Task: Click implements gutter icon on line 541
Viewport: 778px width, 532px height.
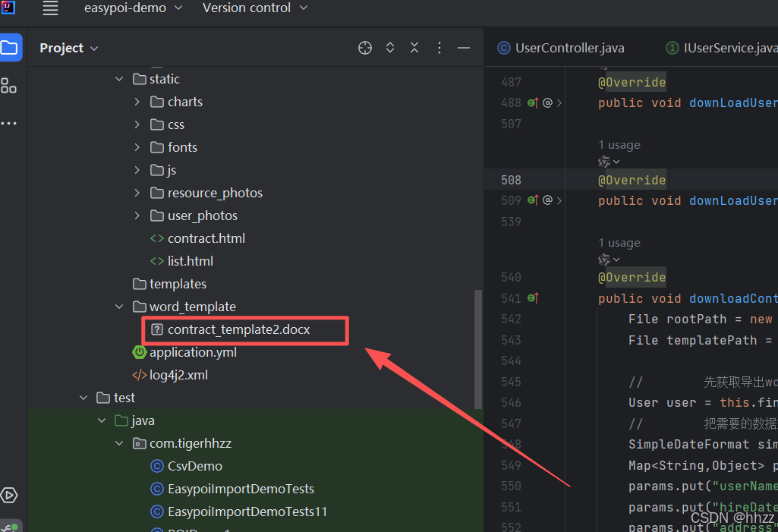Action: point(533,298)
